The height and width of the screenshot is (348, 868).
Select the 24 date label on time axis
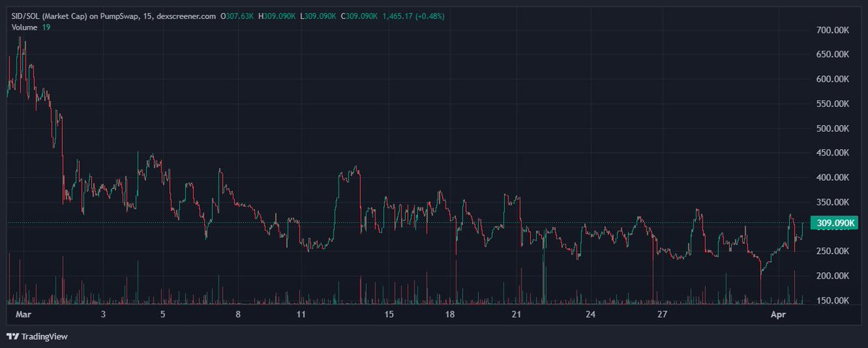click(x=590, y=314)
